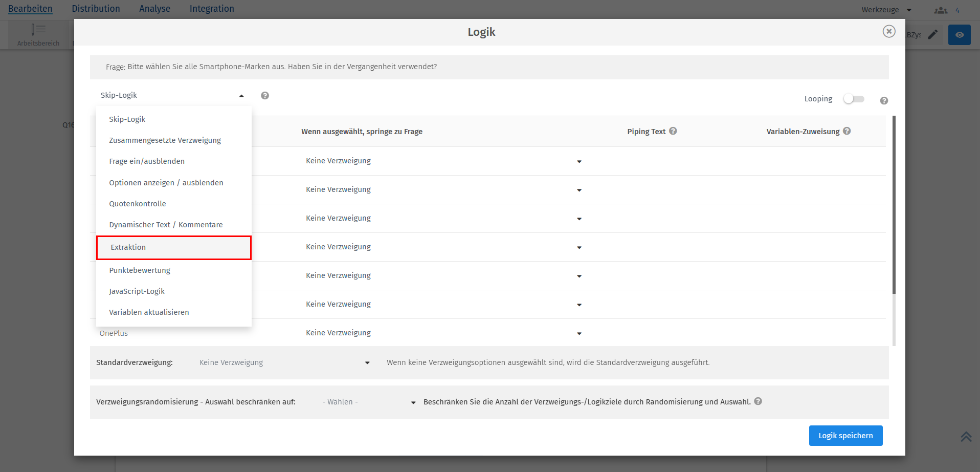Click the Piping Text help icon
The image size is (980, 472).
[673, 131]
